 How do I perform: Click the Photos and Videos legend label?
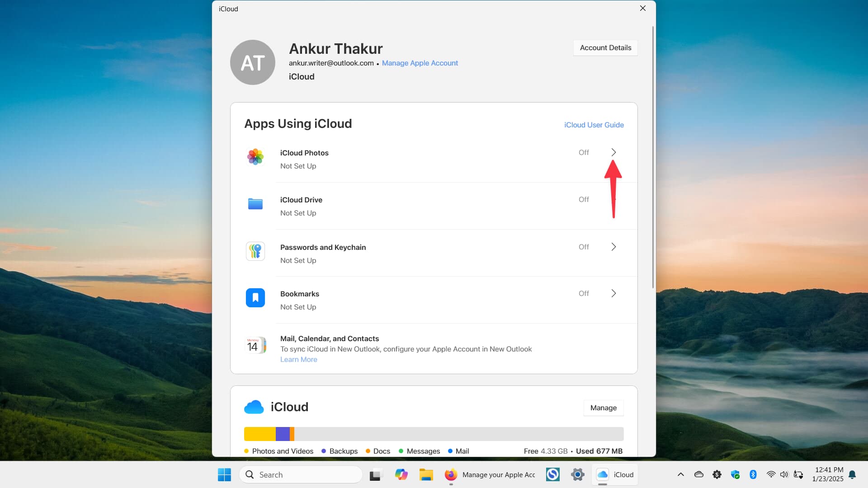[x=283, y=451]
